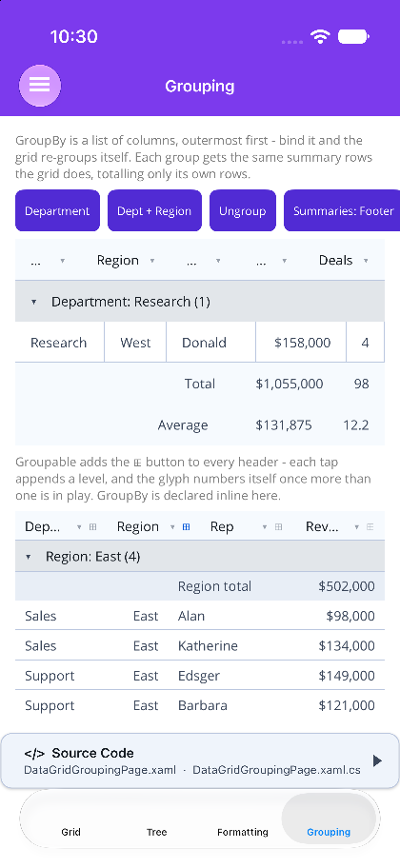
Task: Select the Barbara row name
Action: coord(202,706)
